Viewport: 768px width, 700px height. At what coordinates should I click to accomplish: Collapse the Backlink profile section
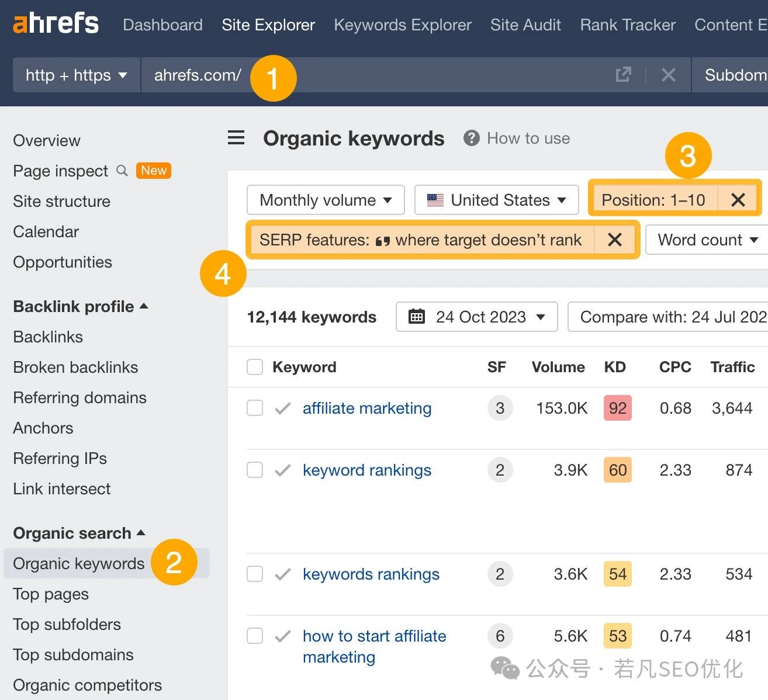point(81,306)
